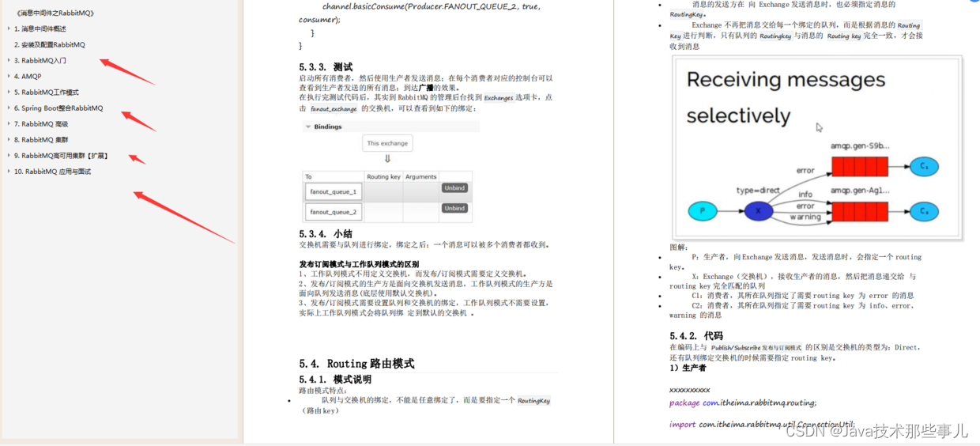The height and width of the screenshot is (446, 980).
Task: Click heading '5.4.2. 代码'
Action: coord(696,335)
